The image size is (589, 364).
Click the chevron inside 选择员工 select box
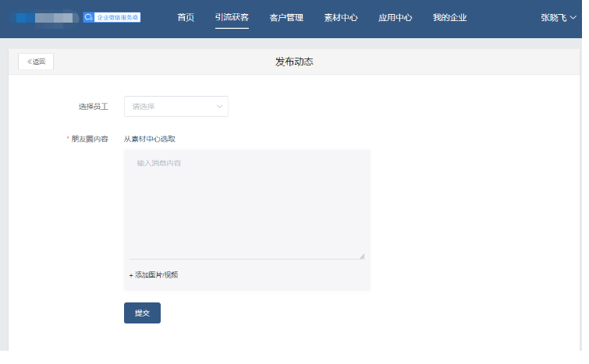click(x=219, y=107)
